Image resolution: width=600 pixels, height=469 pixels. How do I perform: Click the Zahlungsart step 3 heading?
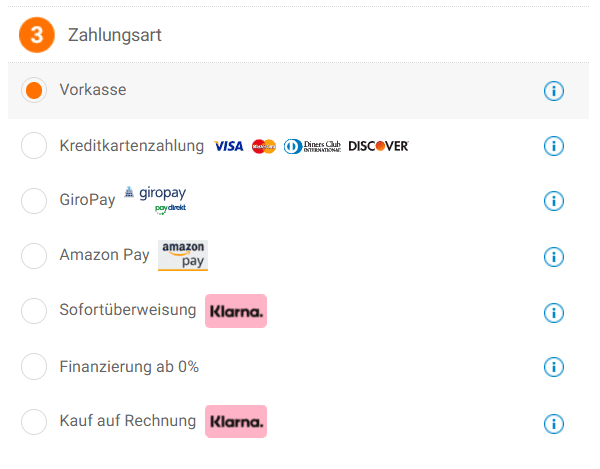coord(114,35)
